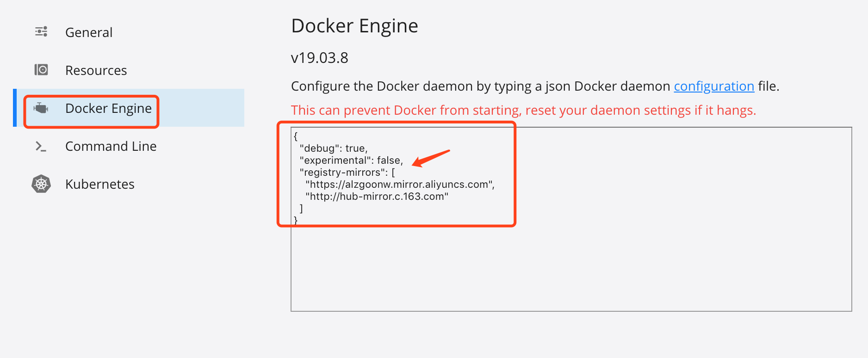Viewport: 868px width, 358px height.
Task: Open the General settings section
Action: click(x=89, y=32)
